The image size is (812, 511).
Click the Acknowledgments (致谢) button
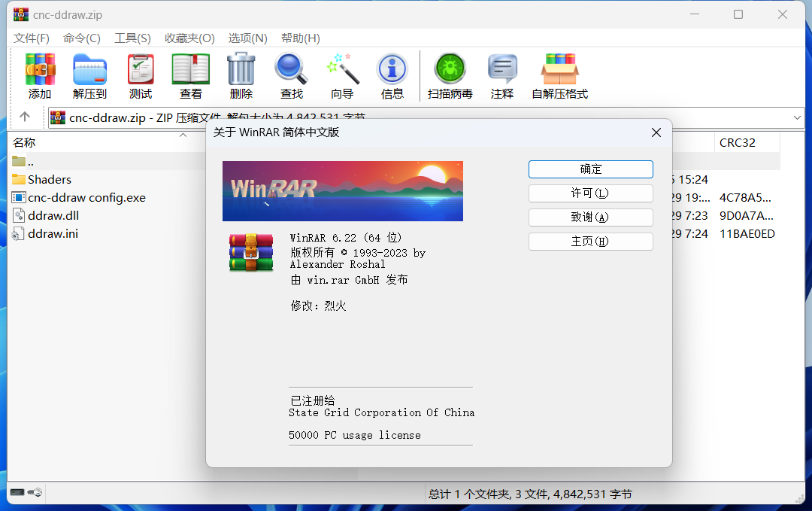[x=590, y=217]
